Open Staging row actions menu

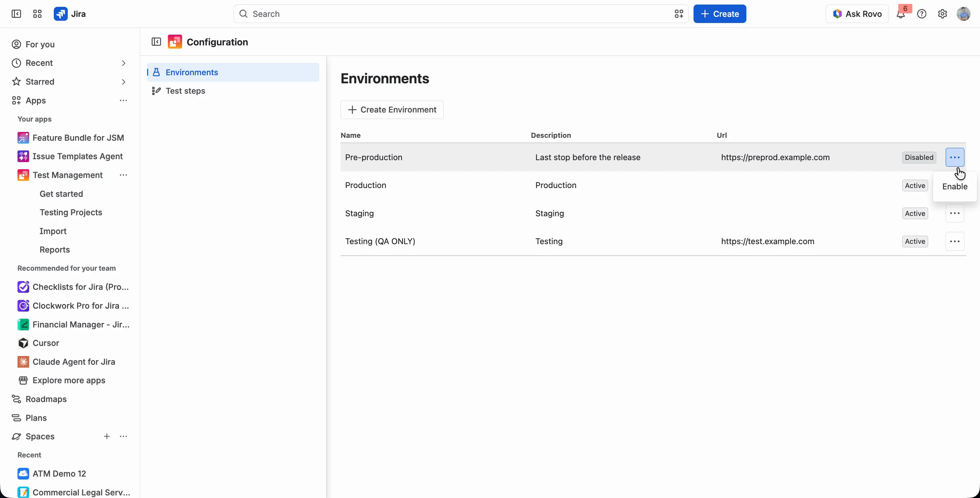tap(954, 214)
